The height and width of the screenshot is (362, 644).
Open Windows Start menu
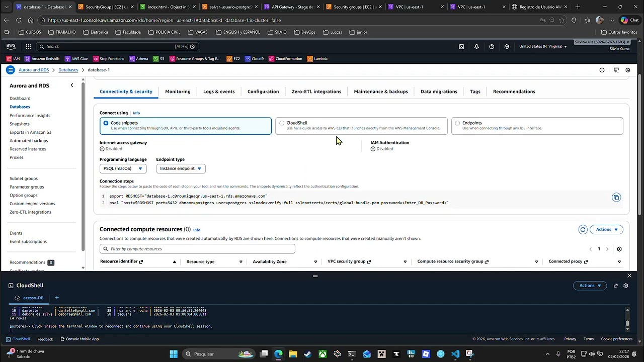tap(174, 354)
